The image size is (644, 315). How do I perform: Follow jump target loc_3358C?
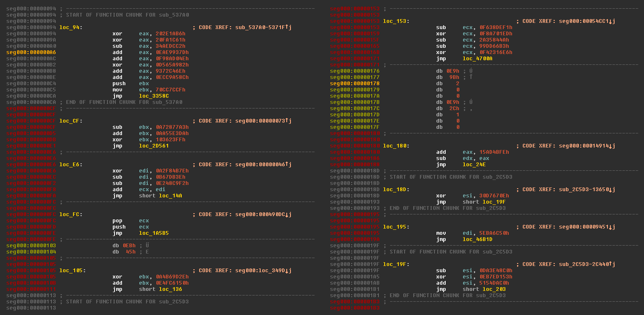point(154,96)
